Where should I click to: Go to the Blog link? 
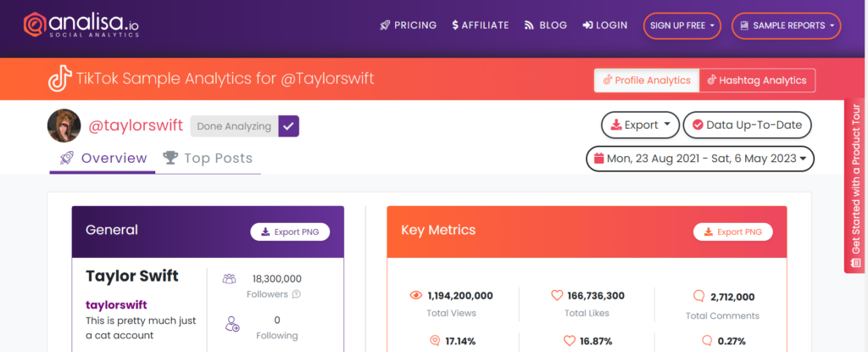[x=545, y=25]
